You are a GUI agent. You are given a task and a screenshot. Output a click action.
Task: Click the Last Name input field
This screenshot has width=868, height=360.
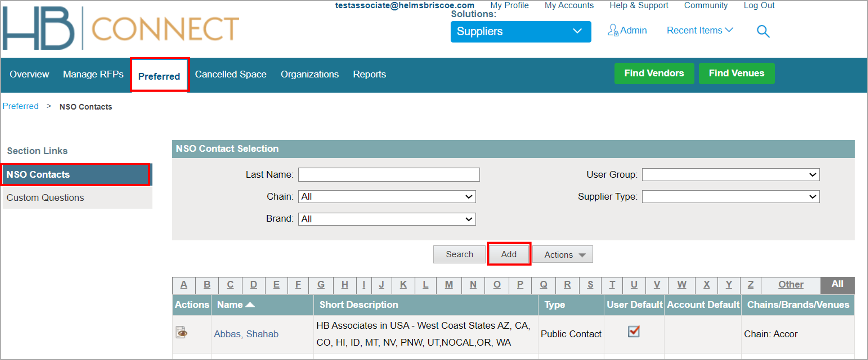coord(388,175)
